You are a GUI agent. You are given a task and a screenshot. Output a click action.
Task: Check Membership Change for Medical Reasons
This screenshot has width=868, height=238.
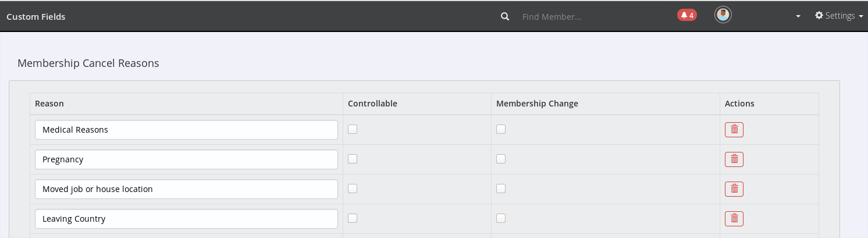click(x=501, y=129)
